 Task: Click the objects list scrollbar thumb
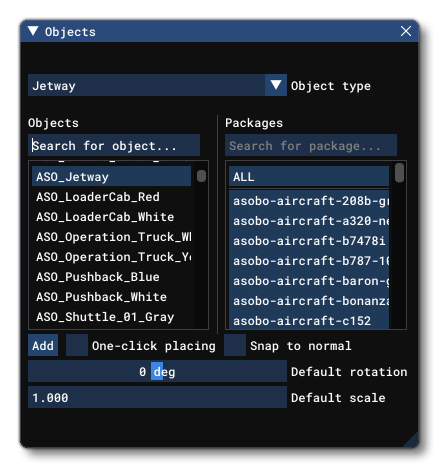pos(201,176)
